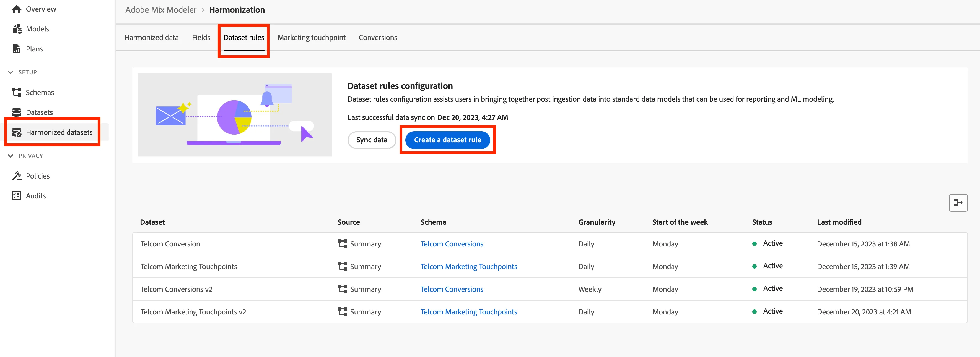
Task: Click the Schemas icon in sidebar
Action: coord(17,92)
